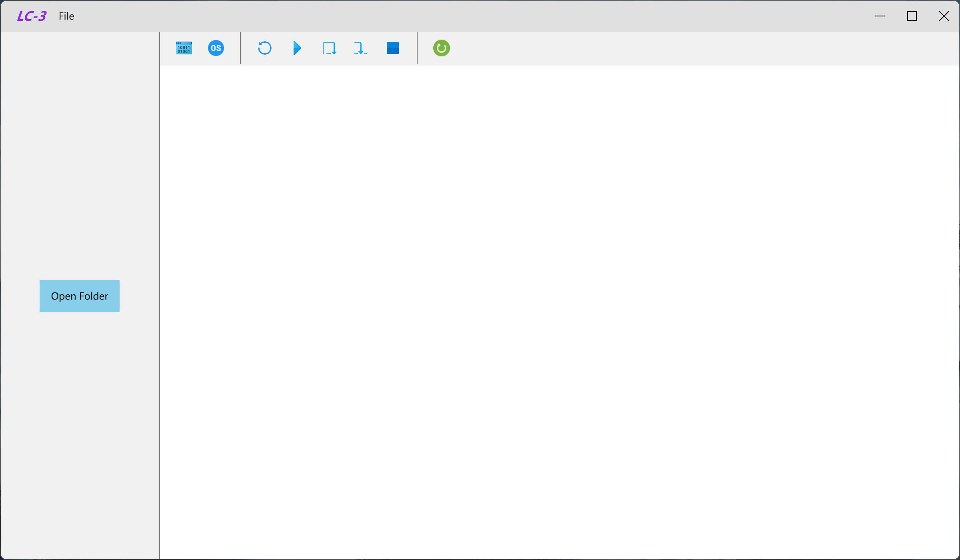This screenshot has width=960, height=560.
Task: Click blank toolbar space right of green icon
Action: [680, 48]
